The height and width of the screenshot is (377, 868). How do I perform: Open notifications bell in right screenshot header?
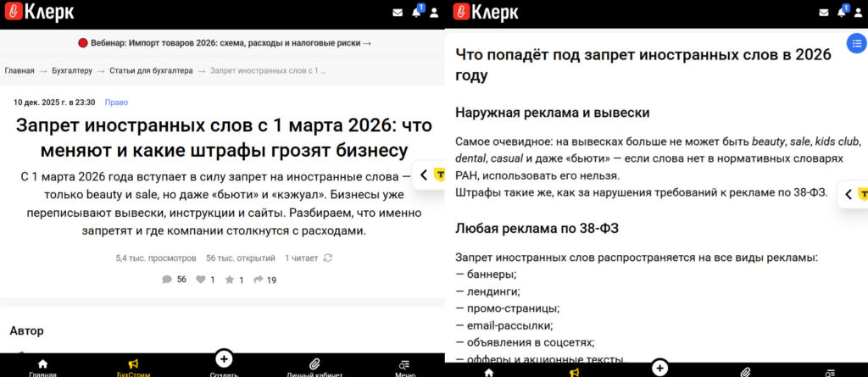coord(842,12)
